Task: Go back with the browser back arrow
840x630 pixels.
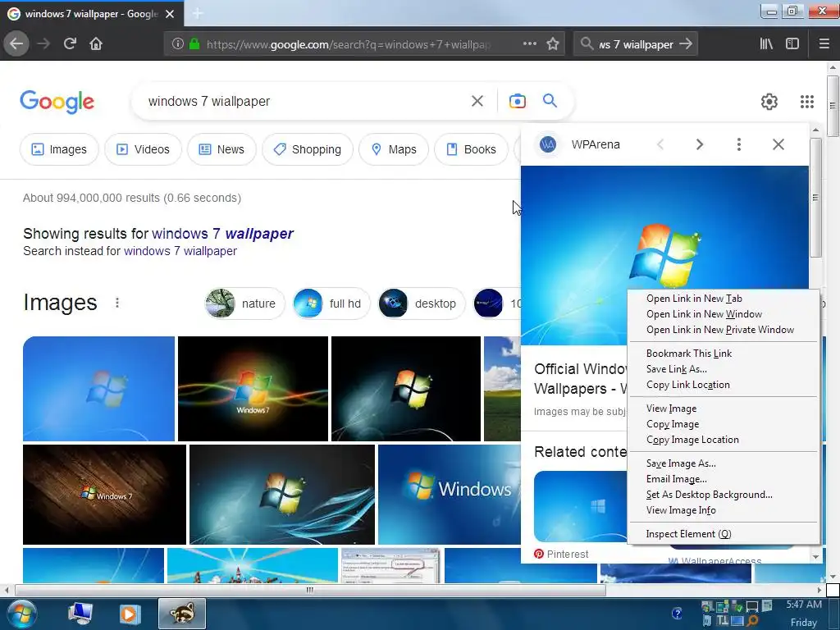Action: pos(16,44)
